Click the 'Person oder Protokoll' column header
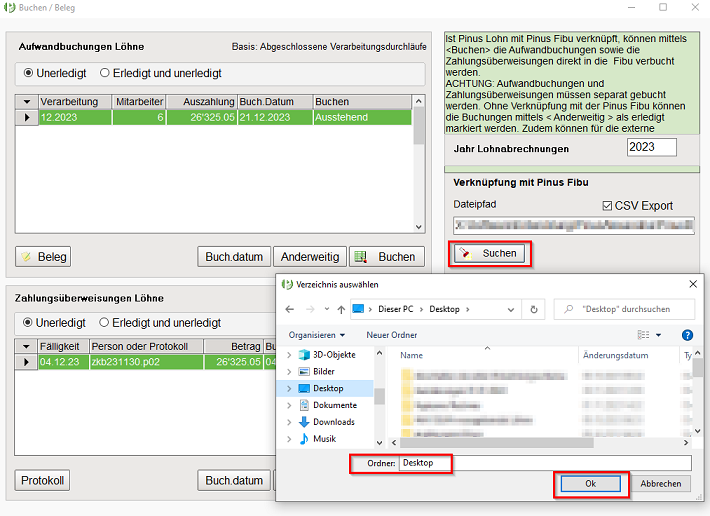Viewport: 710px width, 516px height. click(146, 346)
